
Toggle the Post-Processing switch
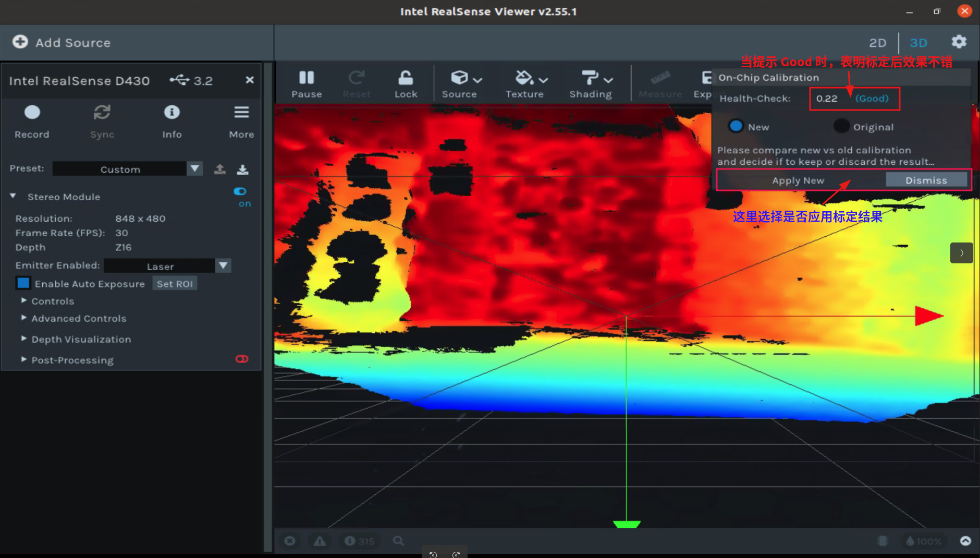242,359
